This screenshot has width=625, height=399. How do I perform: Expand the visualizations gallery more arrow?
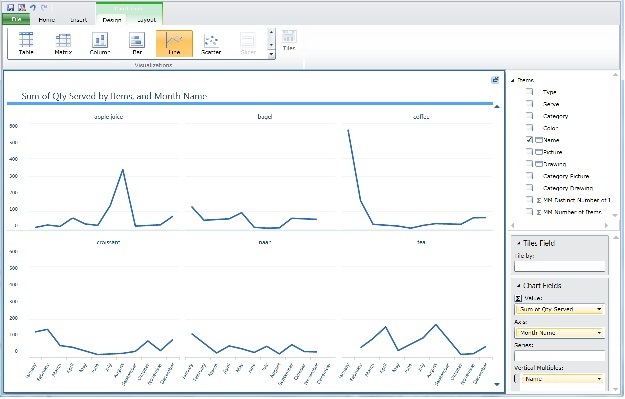(x=271, y=54)
